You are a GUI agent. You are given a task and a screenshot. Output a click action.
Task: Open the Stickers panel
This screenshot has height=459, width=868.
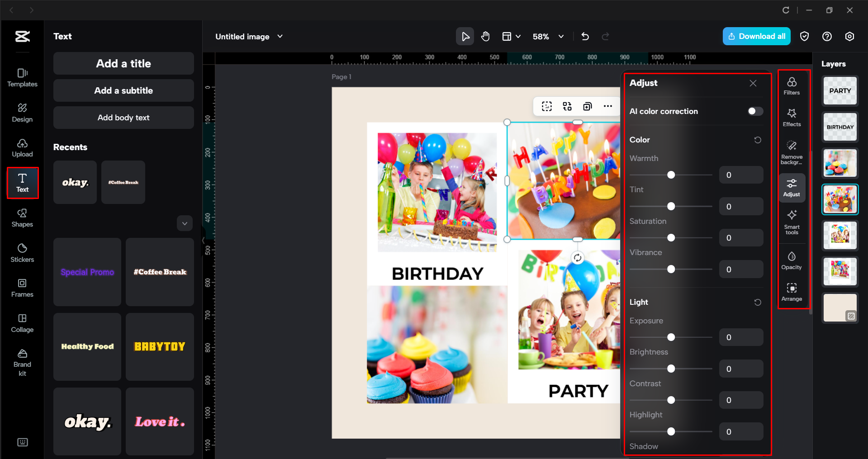coord(22,253)
